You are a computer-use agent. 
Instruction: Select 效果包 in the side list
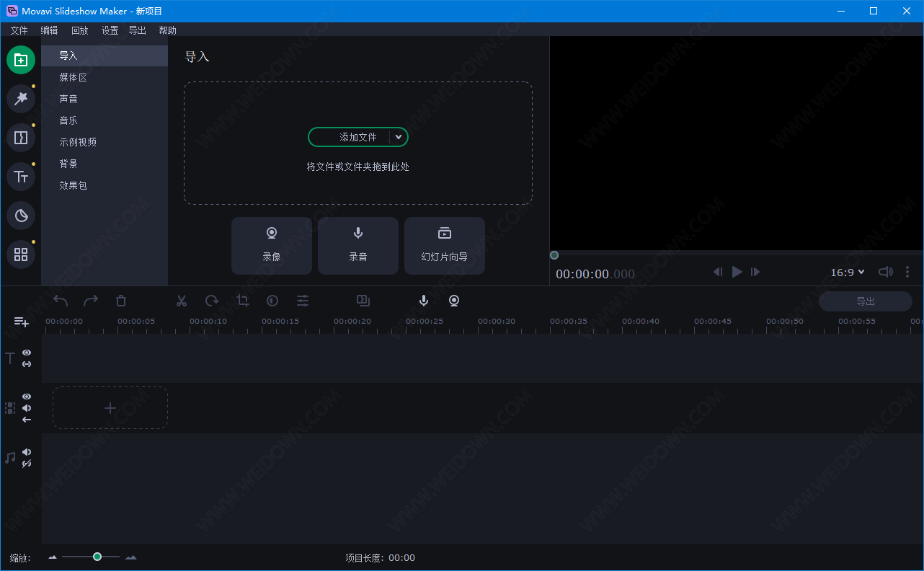(x=105, y=185)
